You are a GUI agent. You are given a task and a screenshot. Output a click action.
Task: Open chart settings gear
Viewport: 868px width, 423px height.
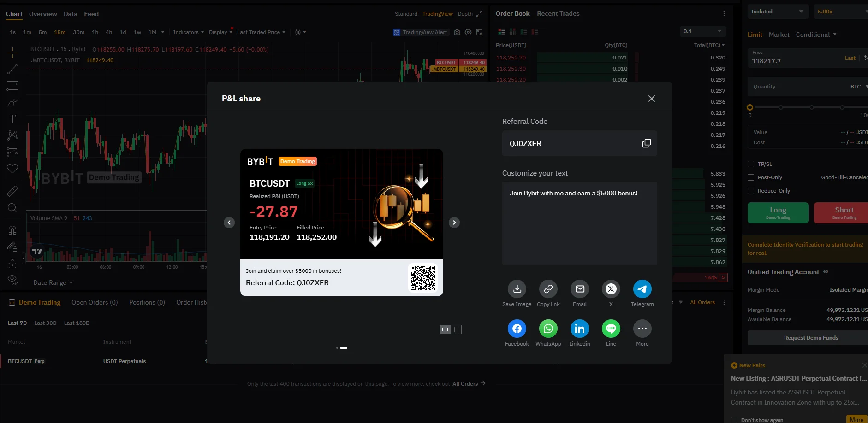468,32
